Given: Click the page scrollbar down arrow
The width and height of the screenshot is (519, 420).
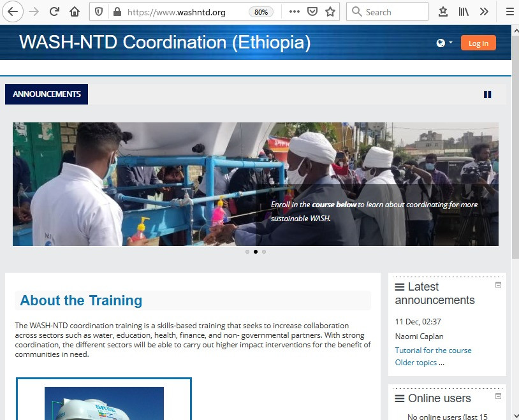Looking at the screenshot, I should click(515, 416).
